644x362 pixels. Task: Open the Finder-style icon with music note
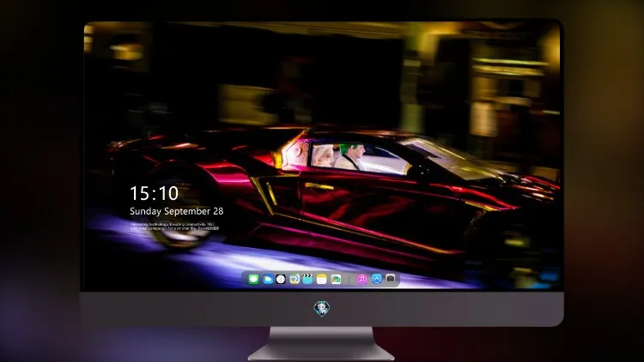pos(295,280)
